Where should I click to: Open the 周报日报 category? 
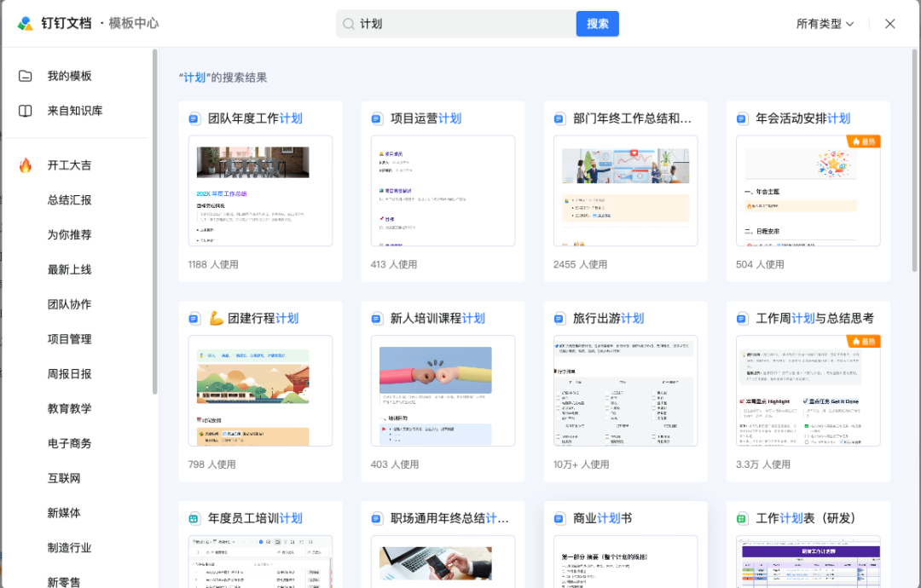[69, 374]
